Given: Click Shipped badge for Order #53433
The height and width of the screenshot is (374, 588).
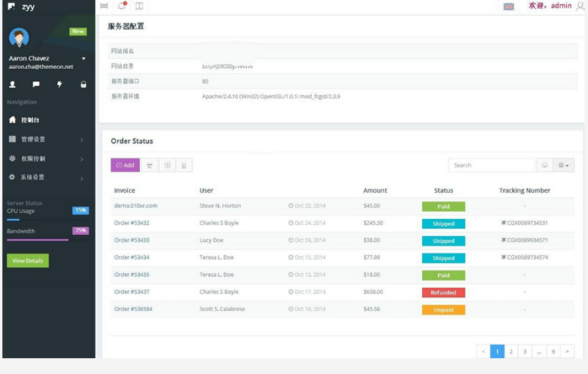Looking at the screenshot, I should coord(444,241).
